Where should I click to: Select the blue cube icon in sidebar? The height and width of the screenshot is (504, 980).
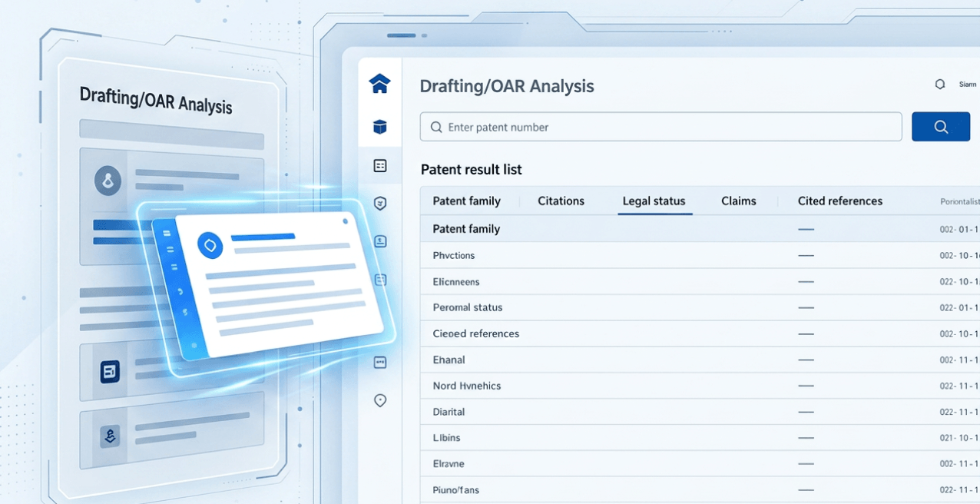(x=379, y=127)
